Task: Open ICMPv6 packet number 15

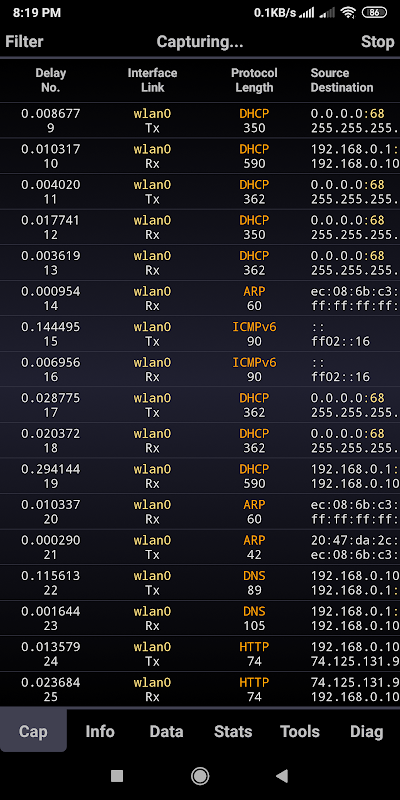Action: pos(200,334)
